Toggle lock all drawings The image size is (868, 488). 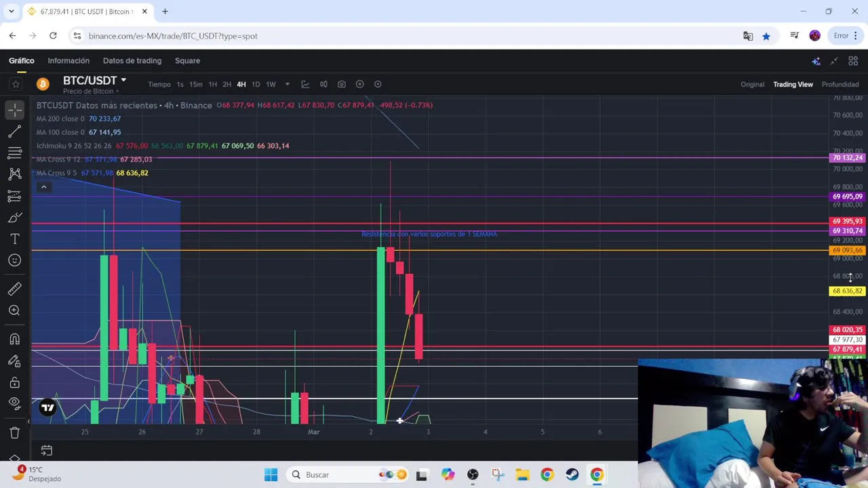15,383
